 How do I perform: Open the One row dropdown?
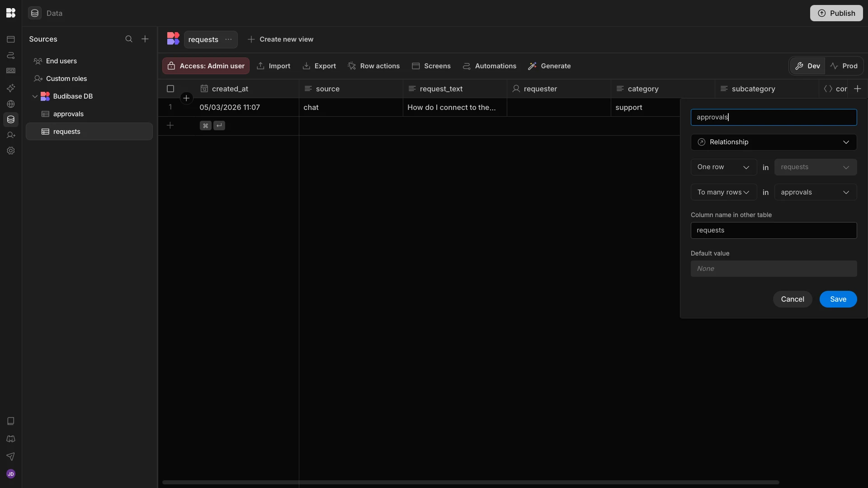tap(724, 167)
